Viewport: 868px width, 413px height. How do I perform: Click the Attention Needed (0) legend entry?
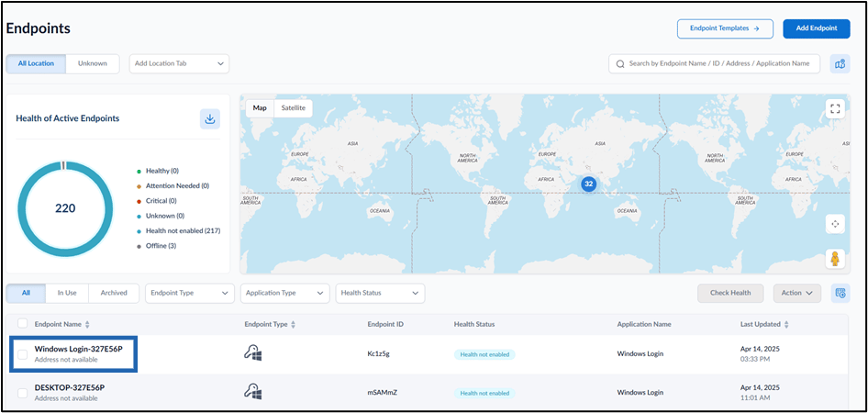[172, 186]
